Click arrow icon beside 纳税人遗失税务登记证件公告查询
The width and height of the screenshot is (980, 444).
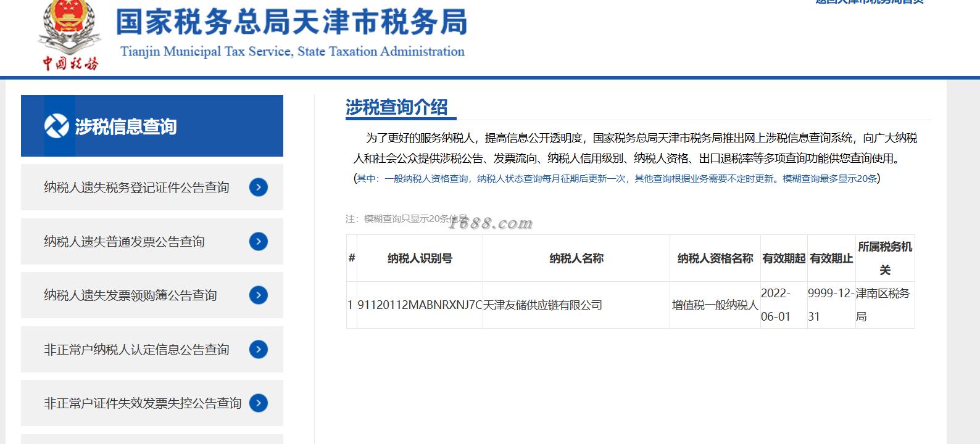[x=259, y=187]
